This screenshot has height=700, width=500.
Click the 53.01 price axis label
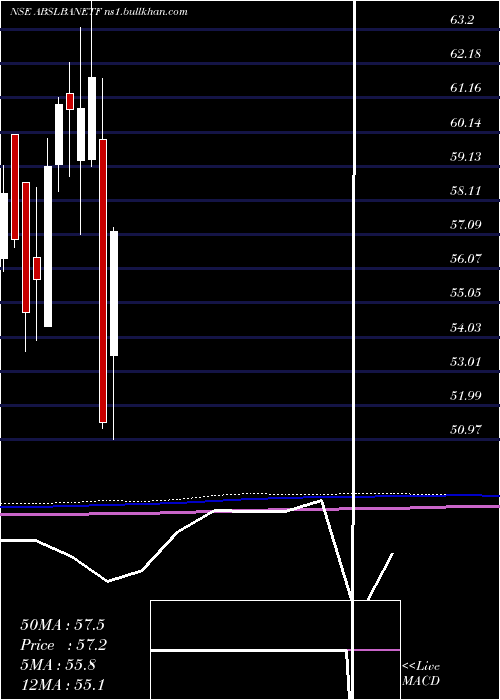[x=466, y=361]
